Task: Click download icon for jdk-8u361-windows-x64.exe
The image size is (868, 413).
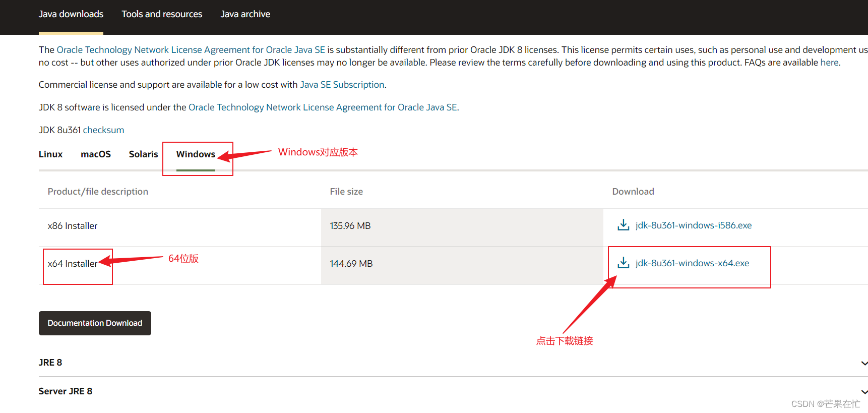Action: (623, 263)
